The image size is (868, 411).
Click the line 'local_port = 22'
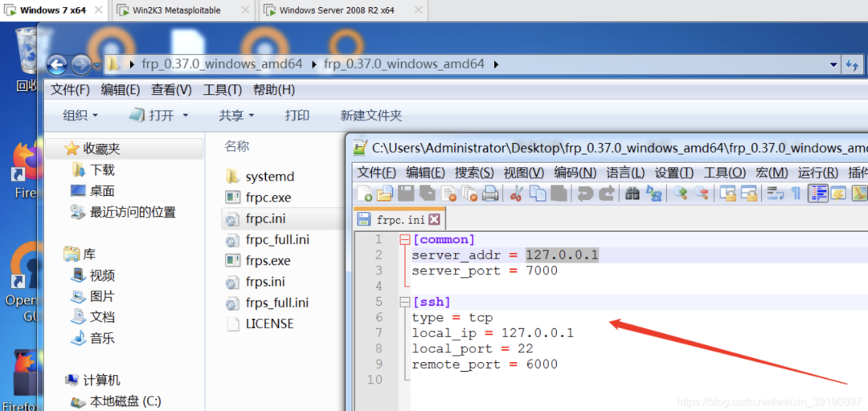pos(473,348)
